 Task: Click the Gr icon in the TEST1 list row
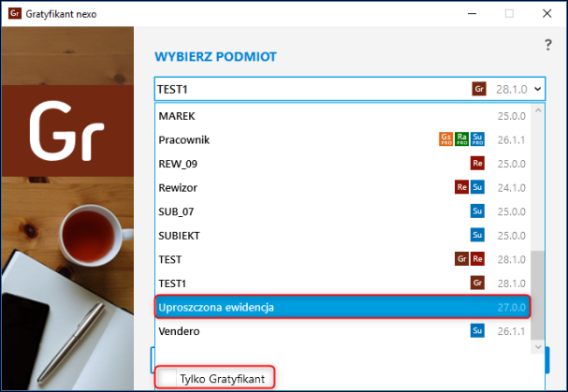477,283
